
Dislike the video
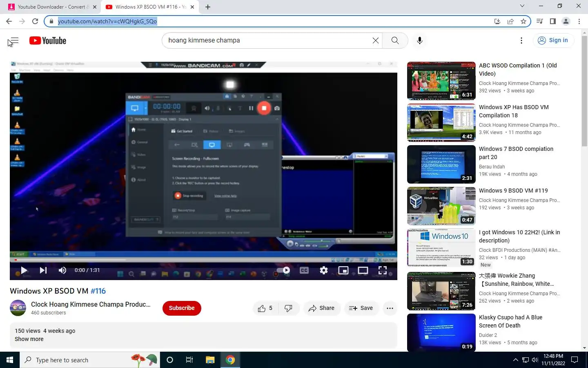pyautogui.click(x=288, y=308)
